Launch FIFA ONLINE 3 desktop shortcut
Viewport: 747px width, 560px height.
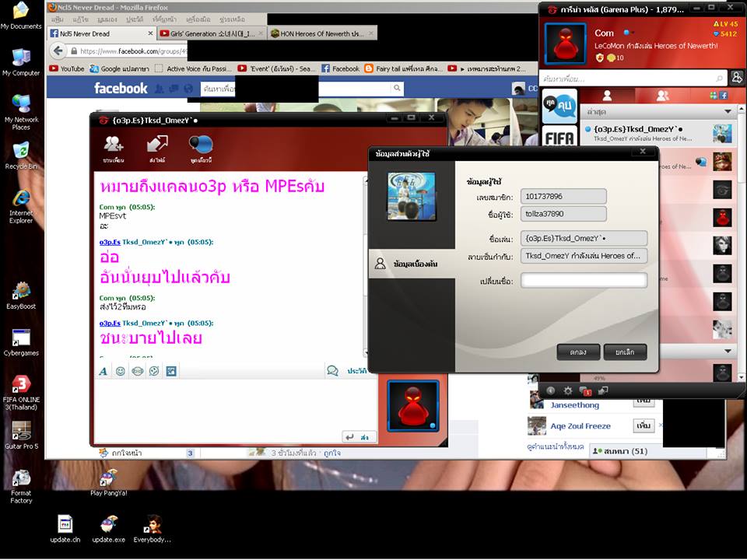(21, 392)
